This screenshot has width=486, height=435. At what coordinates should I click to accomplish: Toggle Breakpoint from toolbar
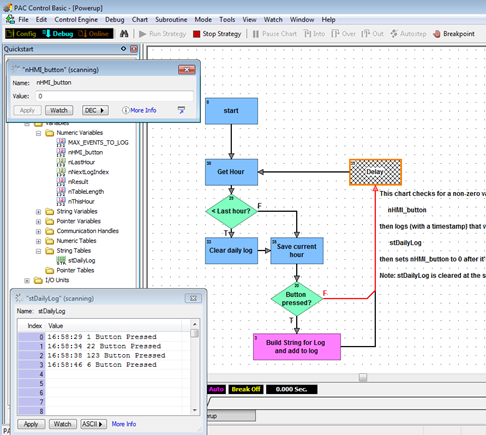pos(453,34)
